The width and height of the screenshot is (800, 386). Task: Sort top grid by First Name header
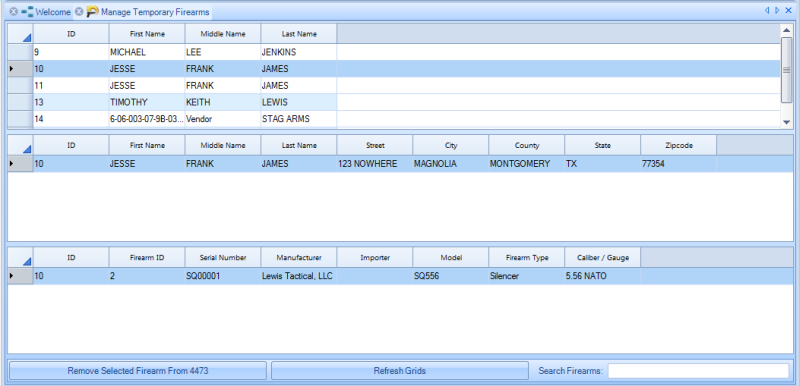pos(147,34)
